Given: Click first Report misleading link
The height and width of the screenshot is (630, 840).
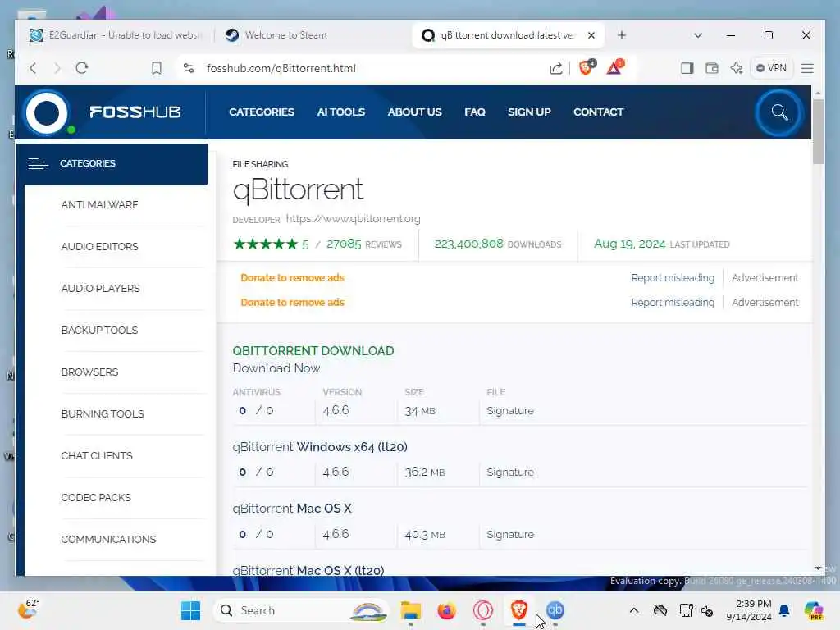Looking at the screenshot, I should 673,277.
